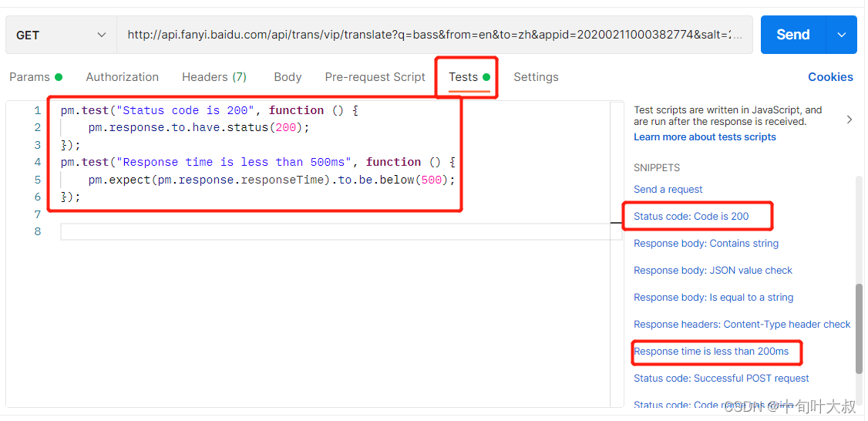Insert Response body: Is equal to a string snippet
The width and height of the screenshot is (868, 421).
tap(714, 298)
